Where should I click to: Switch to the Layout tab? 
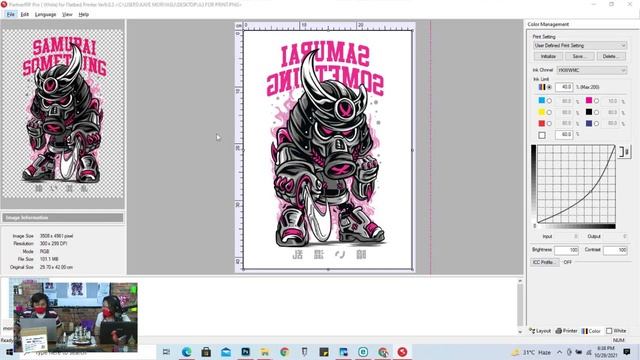[x=540, y=331]
